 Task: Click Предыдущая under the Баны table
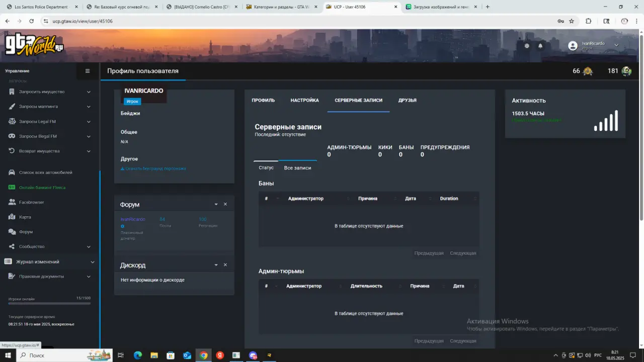coord(429,253)
